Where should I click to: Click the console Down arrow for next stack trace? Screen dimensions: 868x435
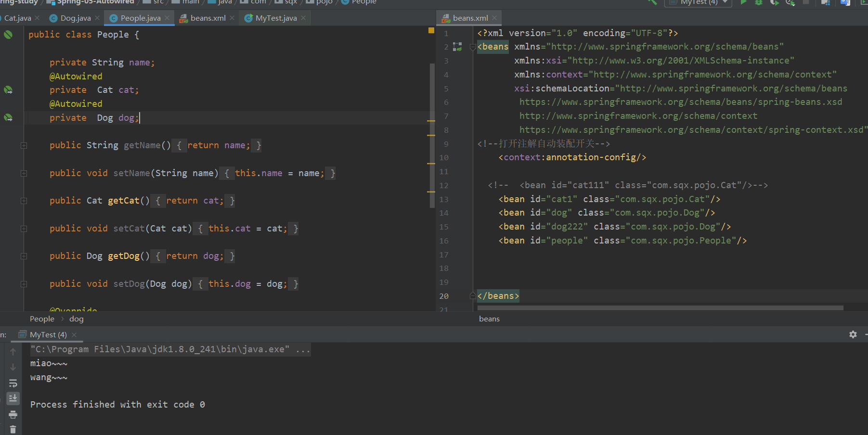13,367
